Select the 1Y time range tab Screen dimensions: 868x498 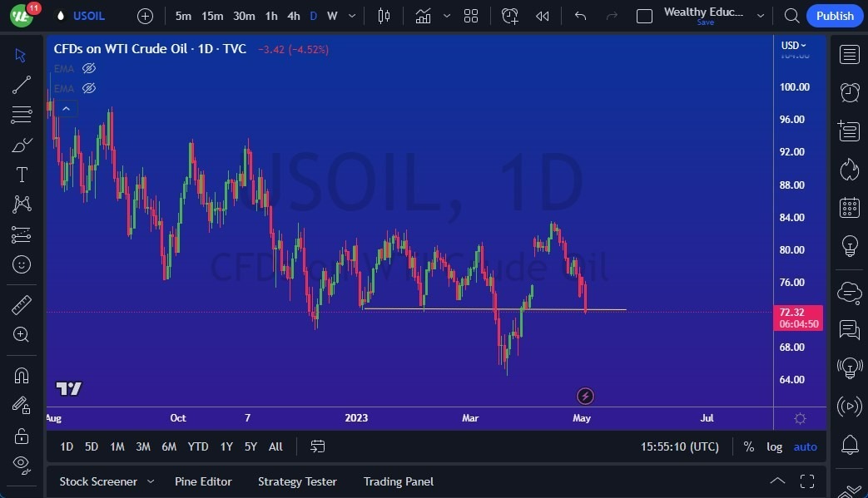coord(226,446)
